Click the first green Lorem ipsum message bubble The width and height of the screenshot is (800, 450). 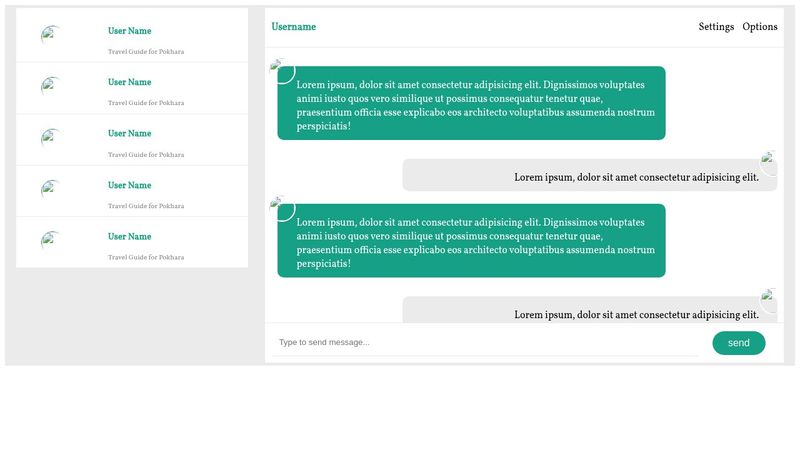[x=471, y=103]
